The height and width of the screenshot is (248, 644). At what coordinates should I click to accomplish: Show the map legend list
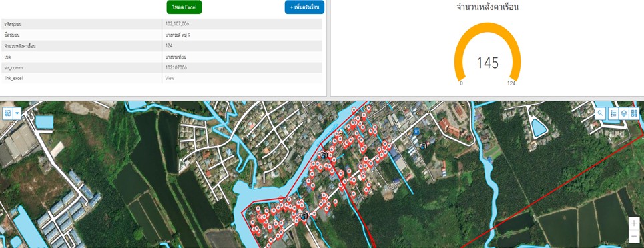[x=613, y=113]
